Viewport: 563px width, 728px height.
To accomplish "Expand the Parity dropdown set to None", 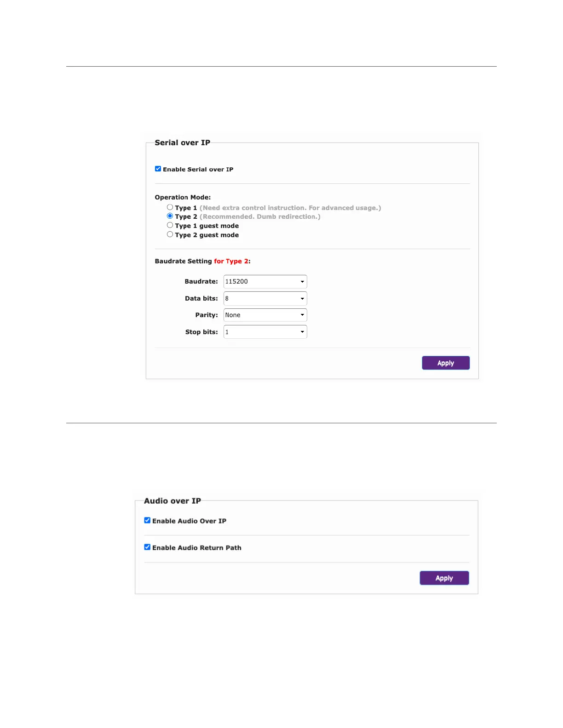I will [x=265, y=315].
